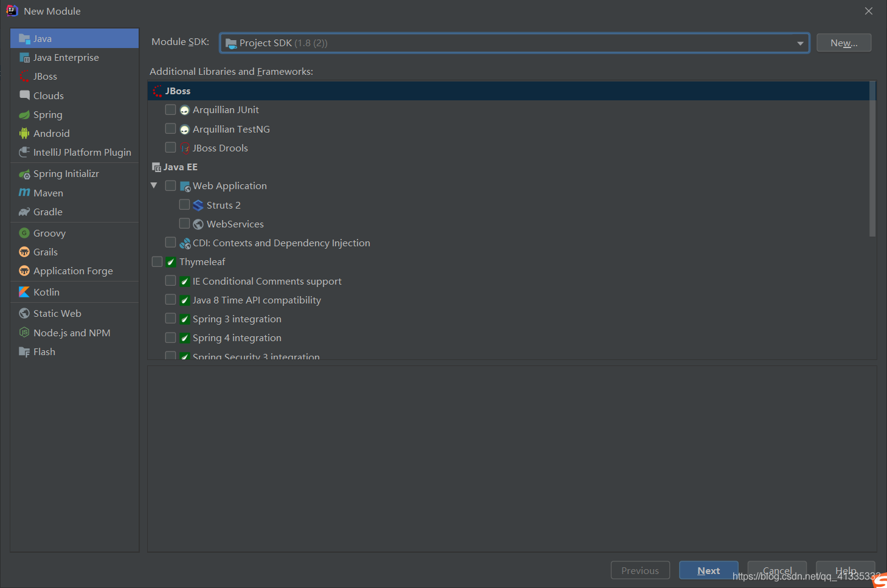Choose Gradle module type
Viewport: 887px width, 588px height.
tap(74, 212)
